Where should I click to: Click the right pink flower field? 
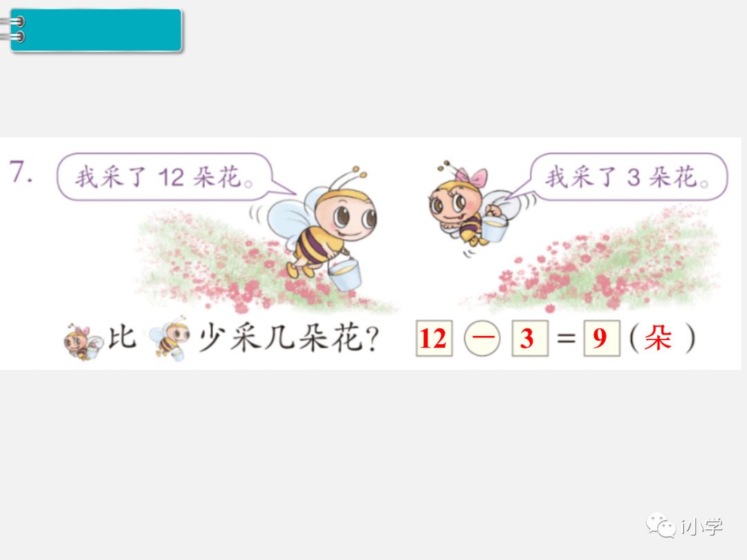coord(596,262)
